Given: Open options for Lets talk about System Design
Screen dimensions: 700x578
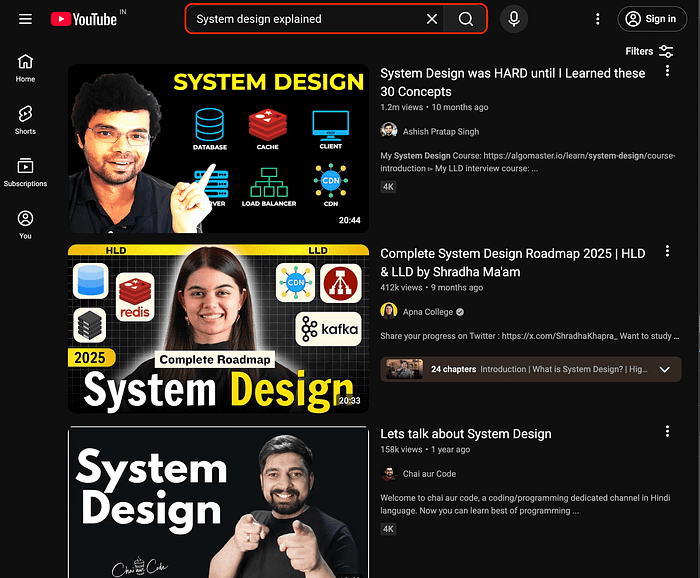Looking at the screenshot, I should pyautogui.click(x=667, y=432).
